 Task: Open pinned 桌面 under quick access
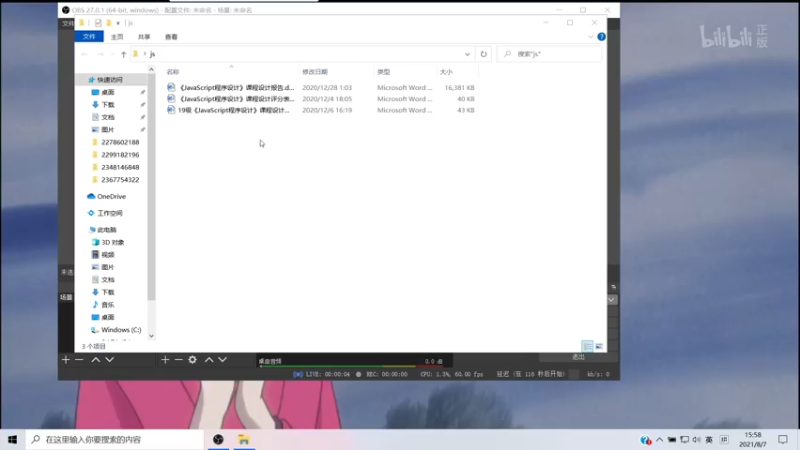(x=108, y=92)
